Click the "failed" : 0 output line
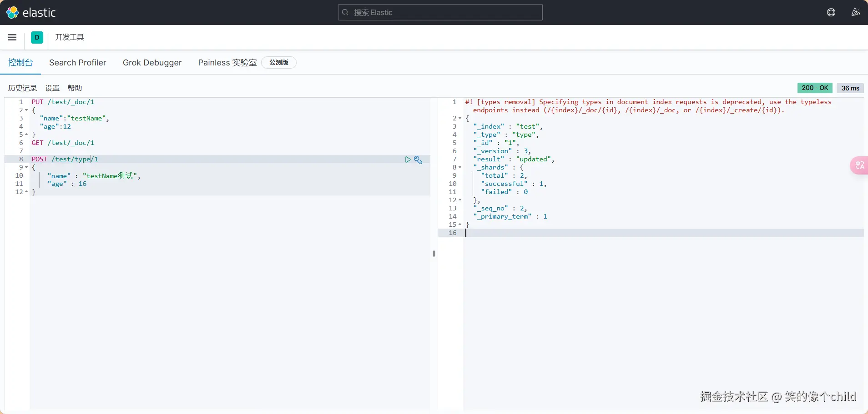 tap(504, 192)
